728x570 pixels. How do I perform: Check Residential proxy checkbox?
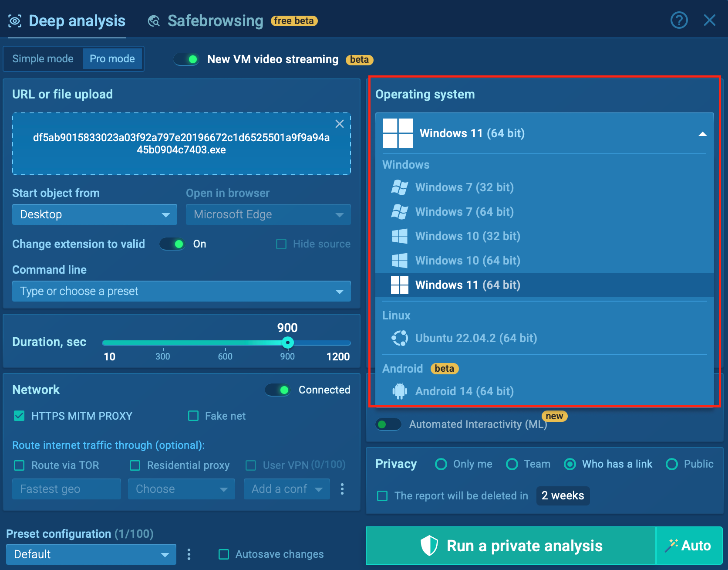(135, 465)
